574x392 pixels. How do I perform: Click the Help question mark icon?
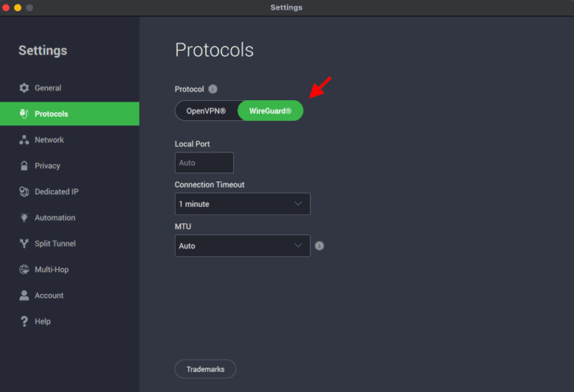[24, 321]
